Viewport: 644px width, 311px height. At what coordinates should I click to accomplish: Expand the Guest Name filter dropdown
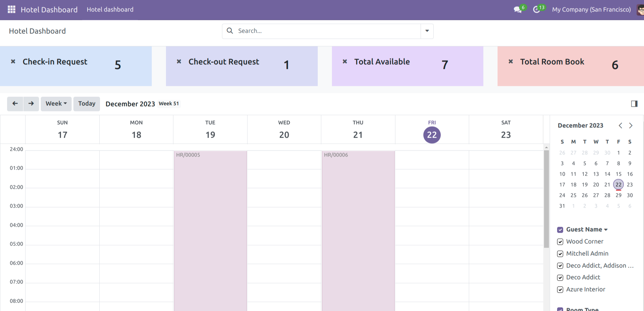pyautogui.click(x=606, y=230)
